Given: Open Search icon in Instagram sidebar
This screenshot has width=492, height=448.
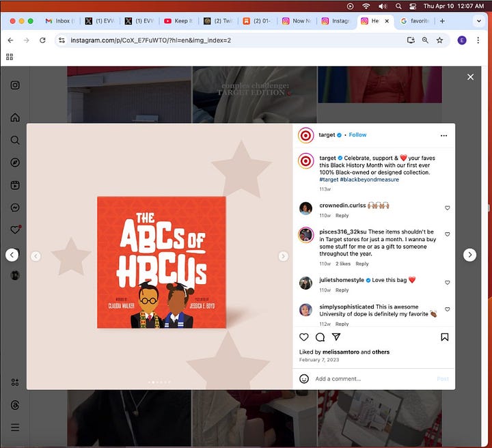Looking at the screenshot, I should (x=15, y=140).
